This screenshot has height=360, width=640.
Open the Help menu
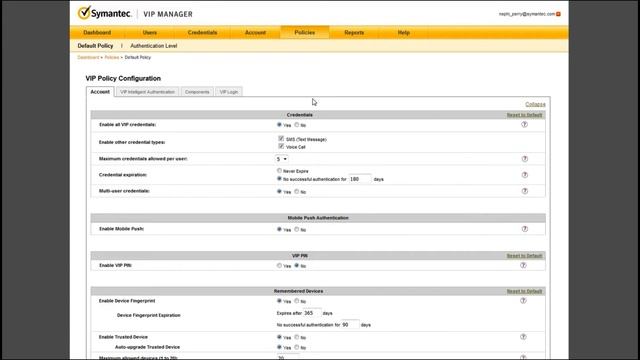point(404,32)
